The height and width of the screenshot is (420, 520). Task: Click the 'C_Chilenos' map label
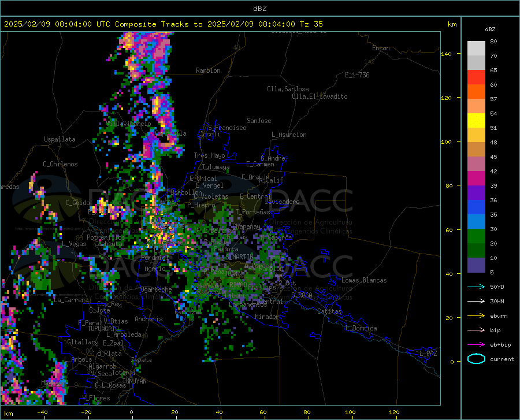60,164
